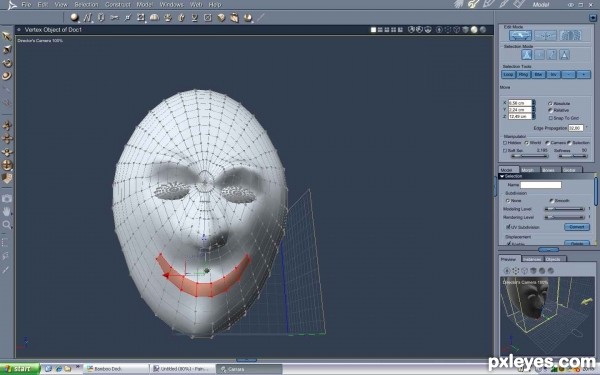Toggle UV Subdivision checkbox
600x375 pixels.
[x=509, y=227]
